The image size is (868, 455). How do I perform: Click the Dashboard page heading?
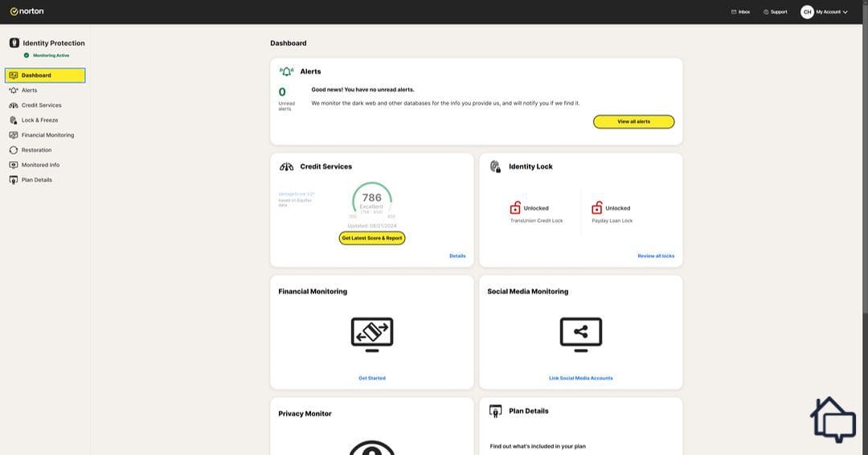[x=289, y=43]
